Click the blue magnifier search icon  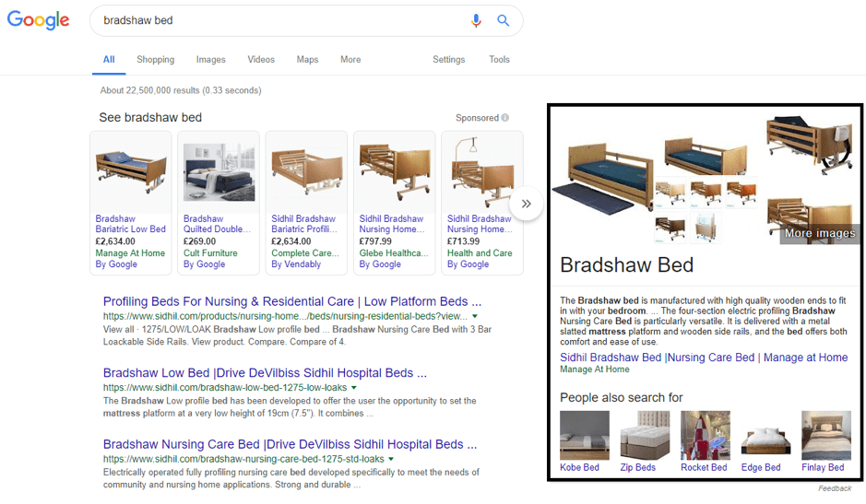click(x=504, y=20)
